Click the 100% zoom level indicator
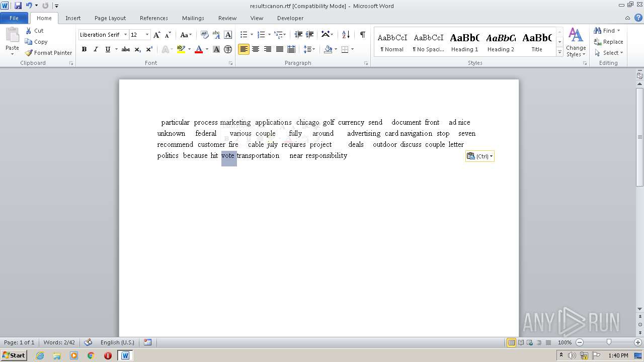This screenshot has width=644, height=362. coord(565,342)
